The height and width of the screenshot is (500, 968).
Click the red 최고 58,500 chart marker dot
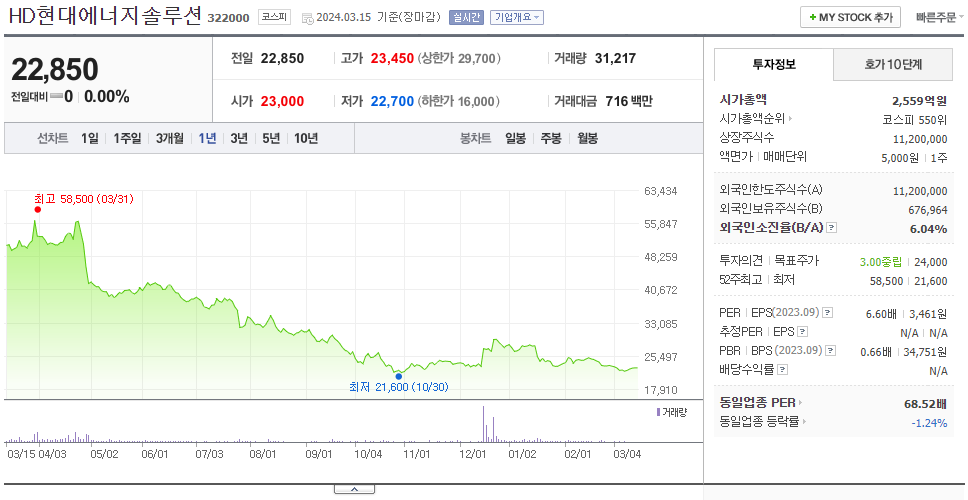click(38, 209)
